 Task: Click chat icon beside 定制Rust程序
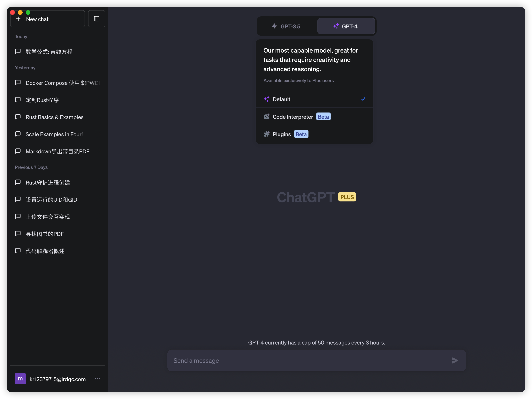coord(18,100)
